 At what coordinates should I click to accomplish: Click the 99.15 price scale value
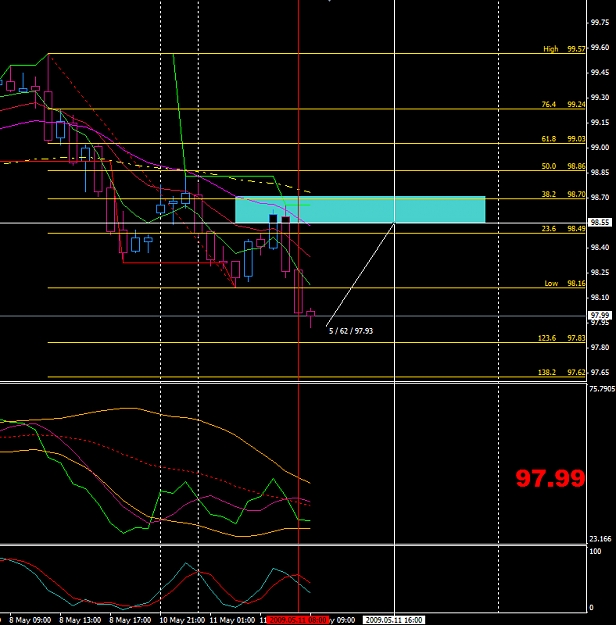tap(600, 122)
